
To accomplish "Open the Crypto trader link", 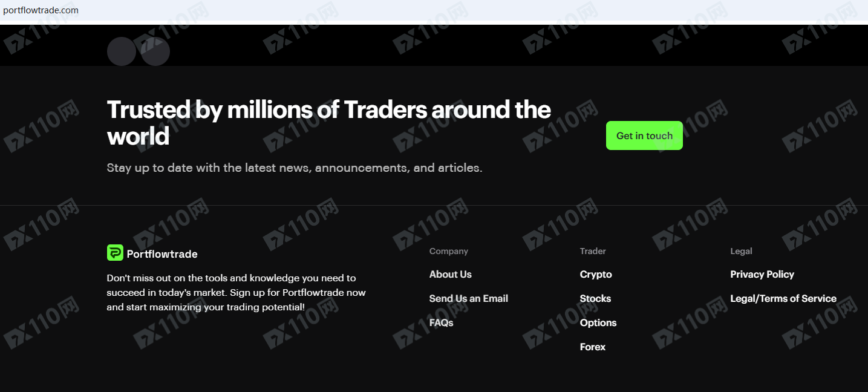I will 596,274.
